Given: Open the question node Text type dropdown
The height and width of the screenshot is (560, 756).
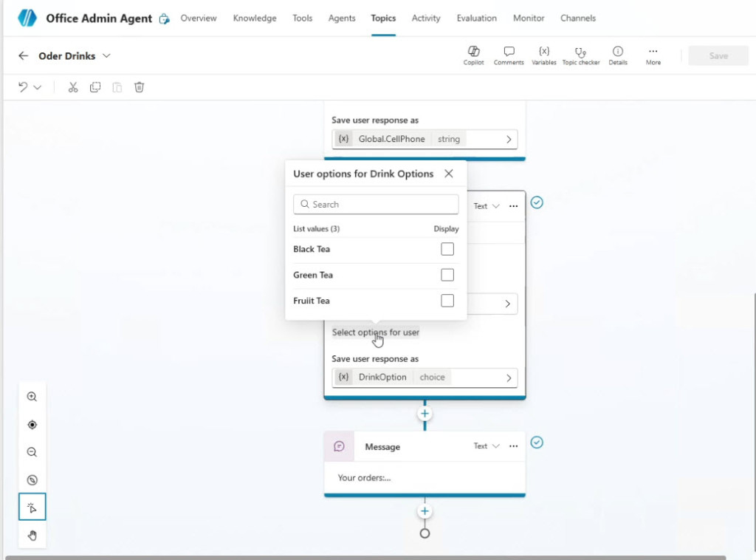Looking at the screenshot, I should 486,206.
